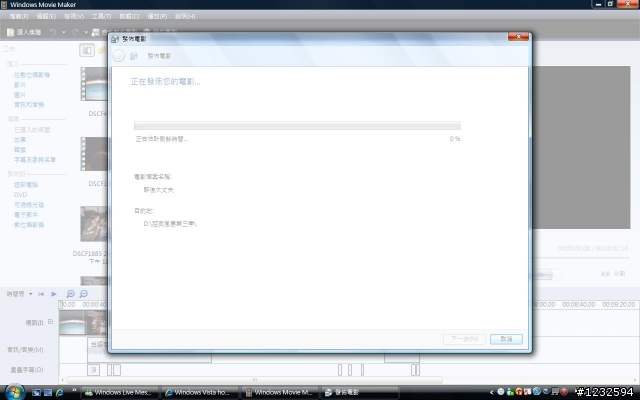
Task: Click the 影片 videos import link
Action: coord(20,85)
